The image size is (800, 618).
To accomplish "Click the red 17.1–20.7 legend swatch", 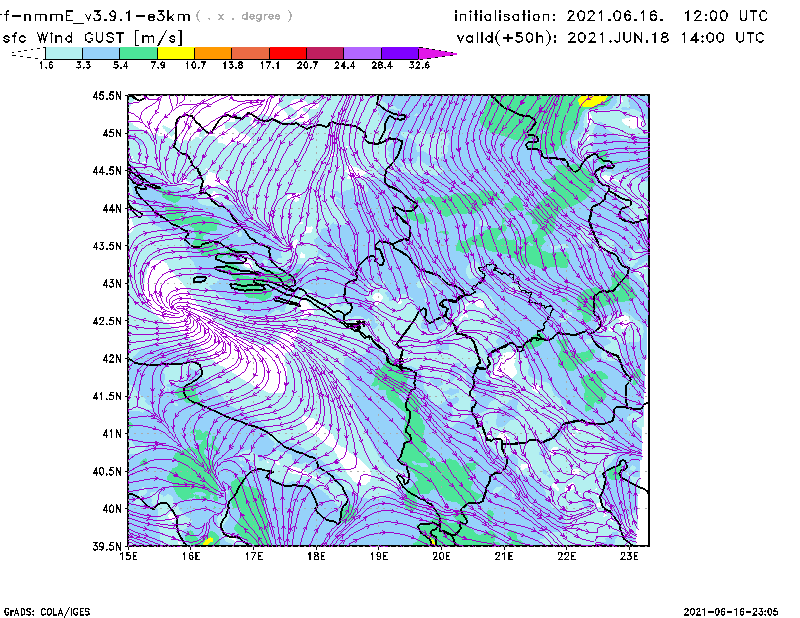I will (288, 53).
